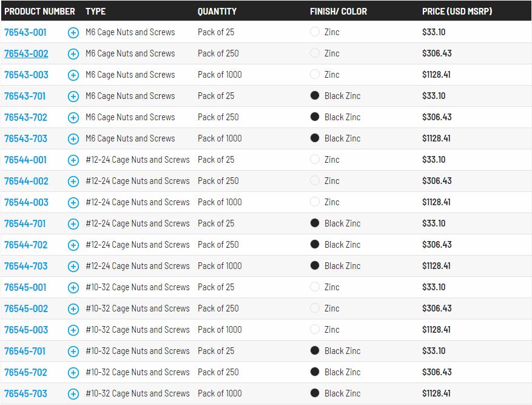
Task: Open product link 76544-703
Action: pyautogui.click(x=25, y=266)
